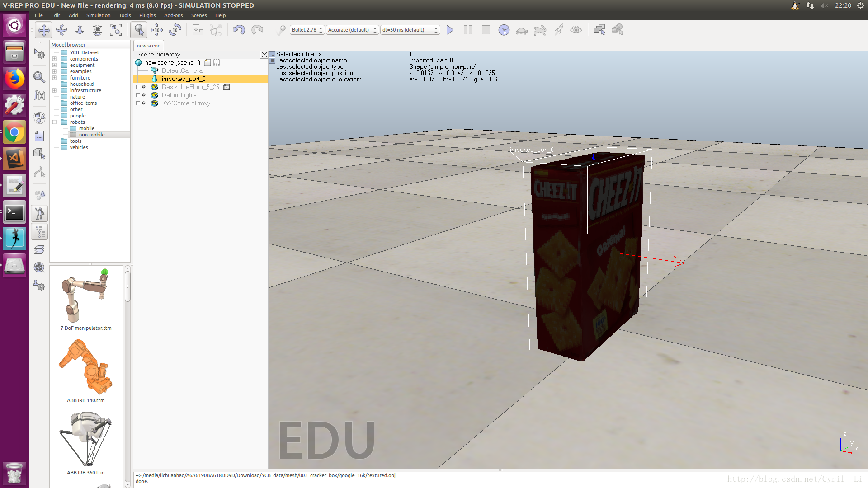Screen dimensions: 868x488
Task: Activate click selection tool
Action: [139, 30]
